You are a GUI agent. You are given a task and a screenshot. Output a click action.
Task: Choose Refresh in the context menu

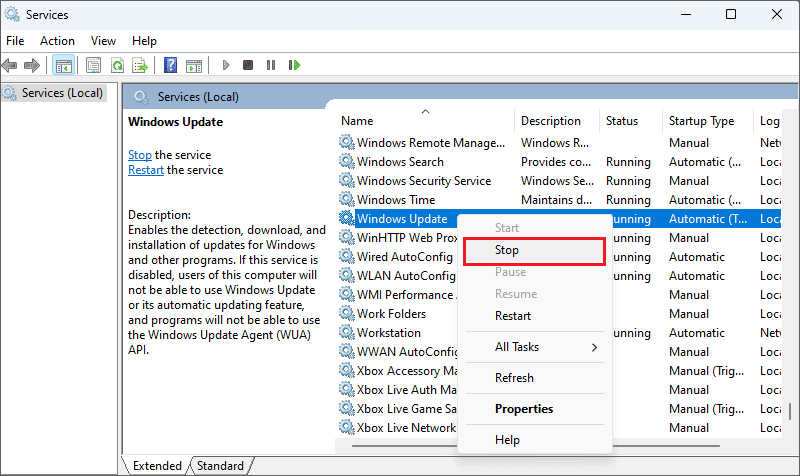pyautogui.click(x=534, y=378)
